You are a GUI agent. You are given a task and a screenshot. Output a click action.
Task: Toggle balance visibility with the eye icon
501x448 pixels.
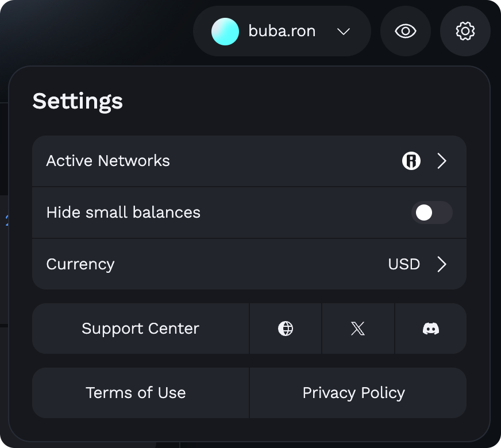pos(406,31)
